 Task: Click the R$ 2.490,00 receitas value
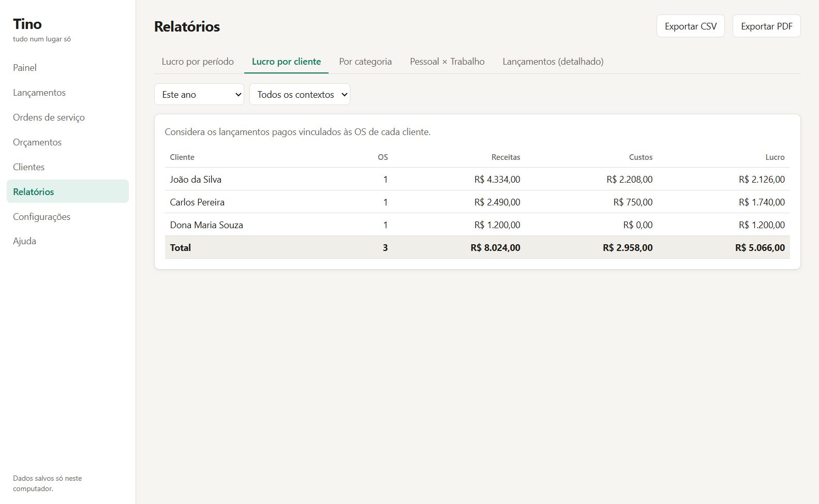point(497,202)
